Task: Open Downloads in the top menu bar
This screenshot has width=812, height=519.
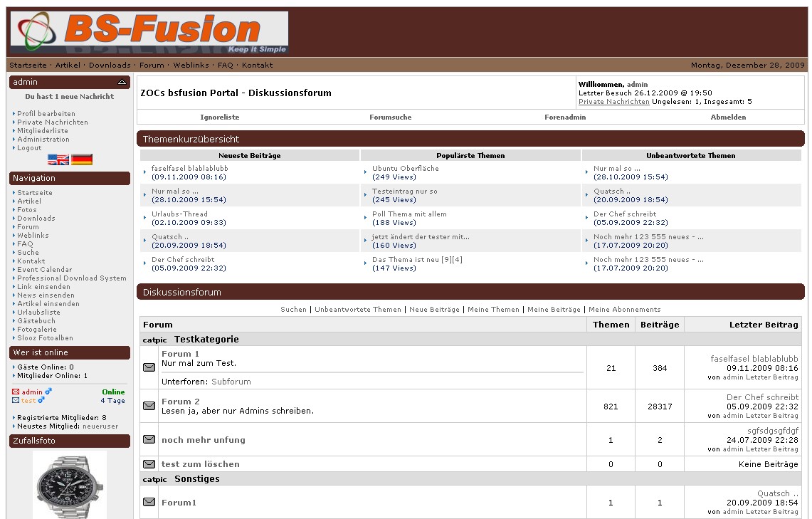Action: [x=110, y=65]
